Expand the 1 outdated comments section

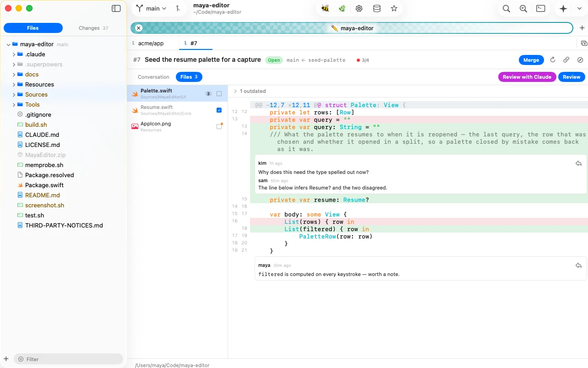coord(250,91)
